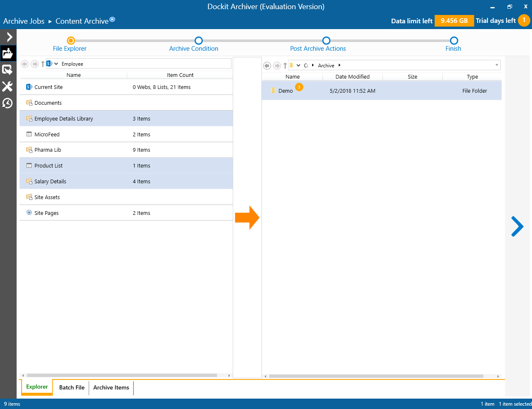Click Archive Jobs in the breadcrumb

point(23,21)
